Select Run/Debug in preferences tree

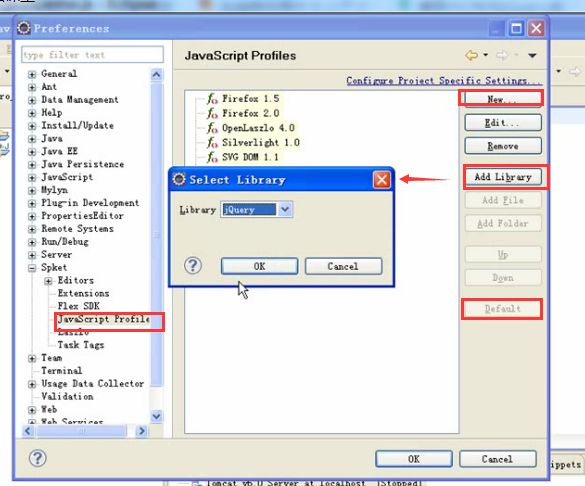tap(65, 242)
